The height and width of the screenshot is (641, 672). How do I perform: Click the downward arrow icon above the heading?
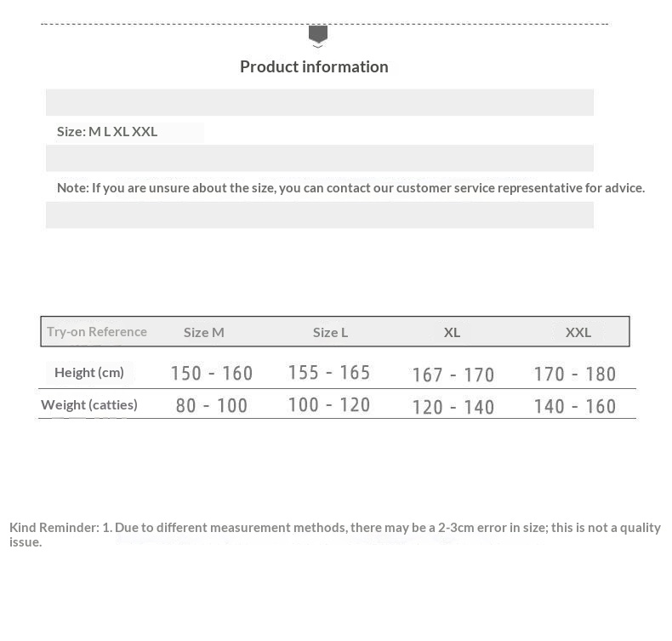pyautogui.click(x=317, y=35)
